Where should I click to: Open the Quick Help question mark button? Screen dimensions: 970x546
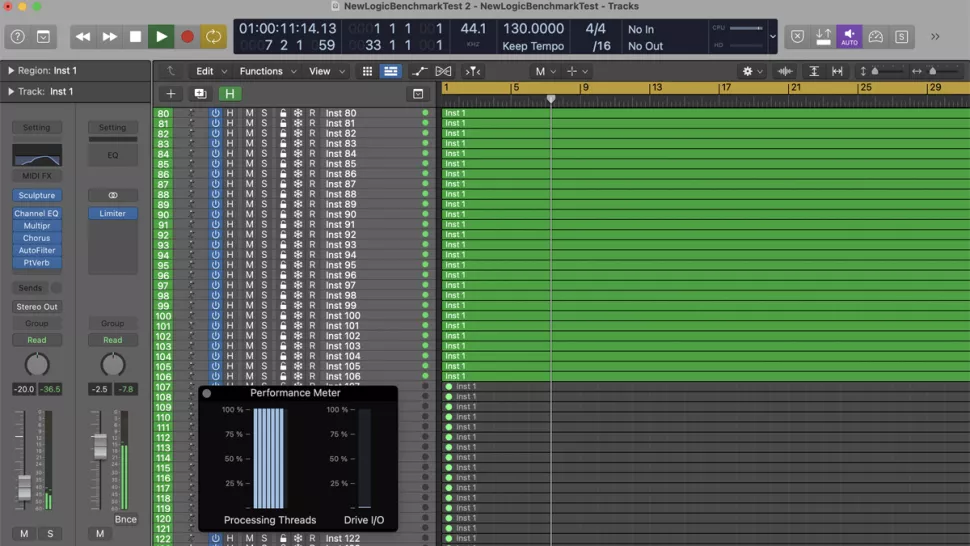(x=17, y=37)
